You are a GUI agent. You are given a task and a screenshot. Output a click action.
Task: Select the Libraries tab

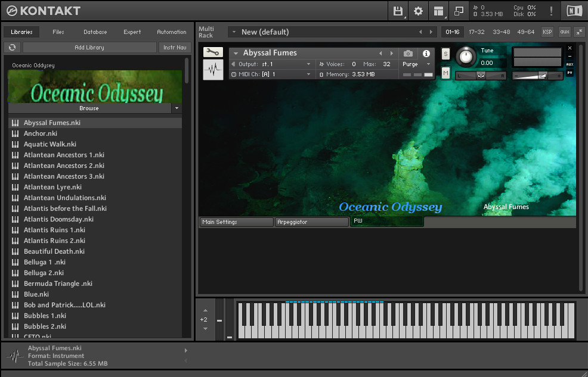click(21, 32)
